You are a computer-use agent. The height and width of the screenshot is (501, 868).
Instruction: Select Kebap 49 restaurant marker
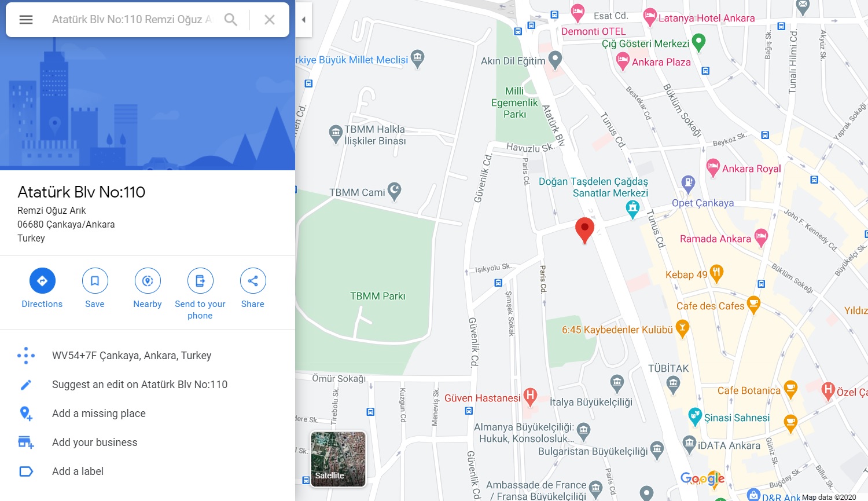[716, 273]
